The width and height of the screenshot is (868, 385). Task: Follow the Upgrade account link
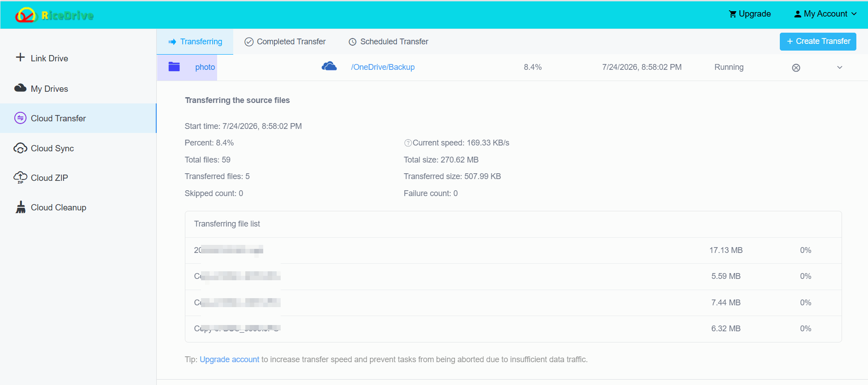click(229, 359)
